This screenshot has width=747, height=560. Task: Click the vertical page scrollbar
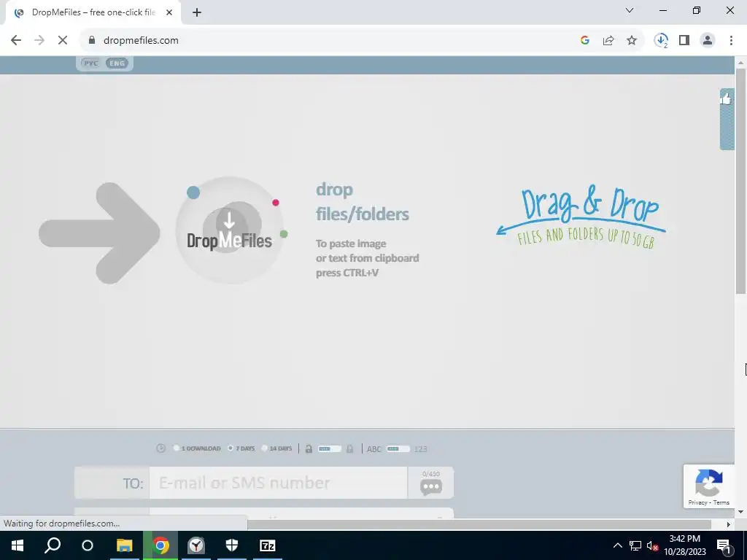point(741,181)
